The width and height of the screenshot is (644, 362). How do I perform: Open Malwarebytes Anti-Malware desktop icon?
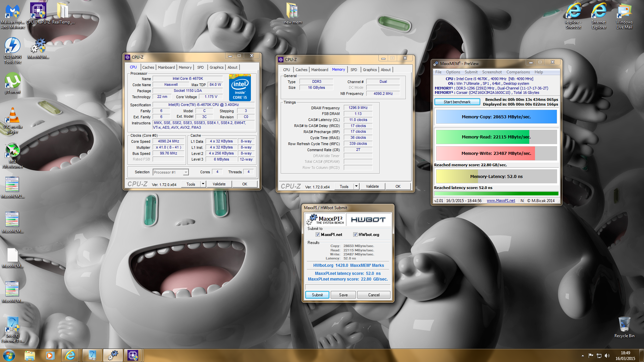13,16
